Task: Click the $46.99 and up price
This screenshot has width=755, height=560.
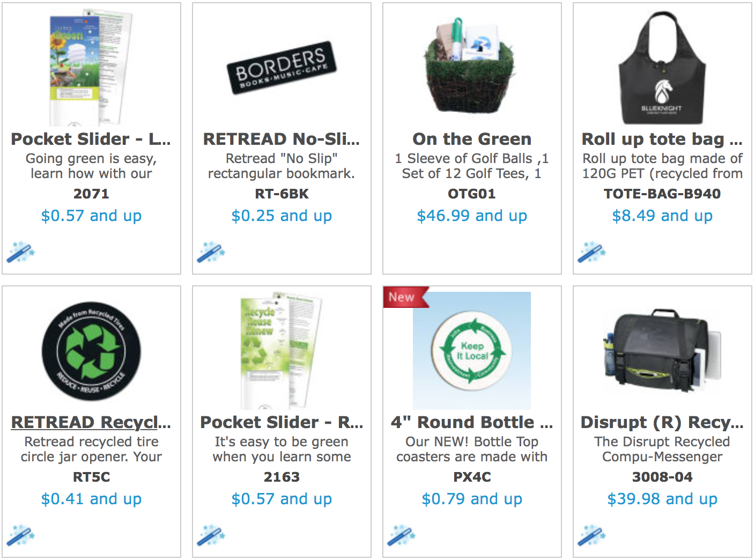Action: pos(472,216)
